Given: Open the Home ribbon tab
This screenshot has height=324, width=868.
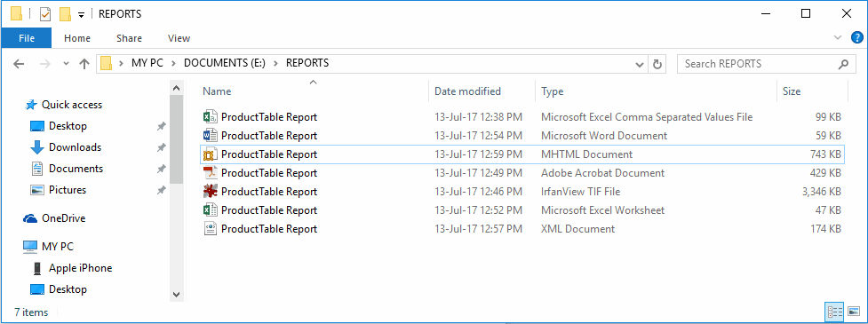Looking at the screenshot, I should point(77,38).
